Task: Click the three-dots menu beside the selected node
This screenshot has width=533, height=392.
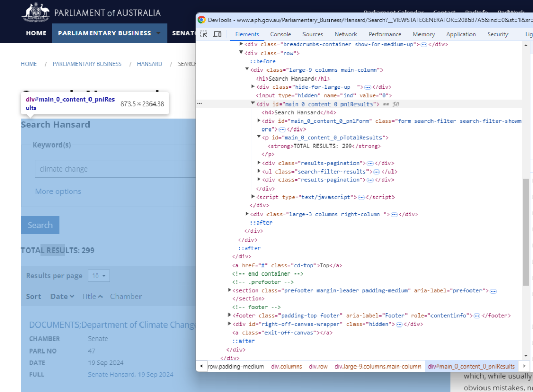Action: 199,104
